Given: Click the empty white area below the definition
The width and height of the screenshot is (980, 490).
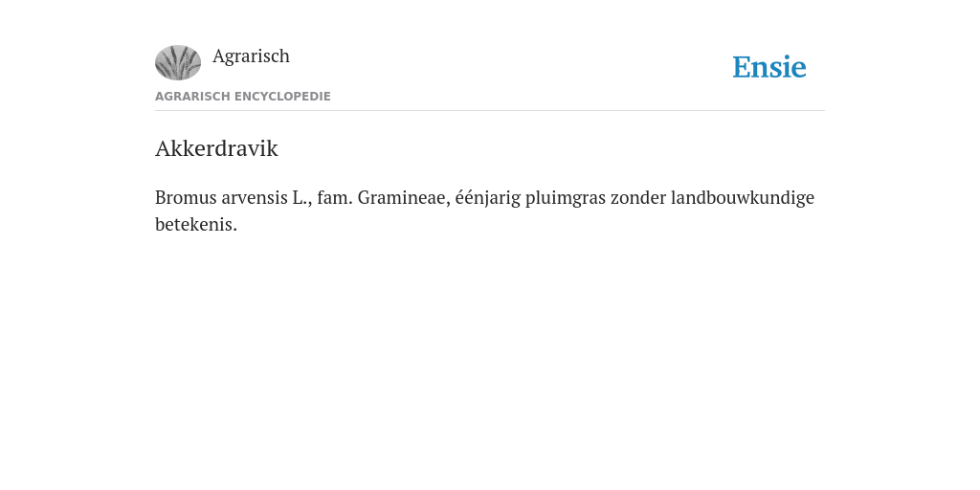Looking at the screenshot, I should coord(490,350).
